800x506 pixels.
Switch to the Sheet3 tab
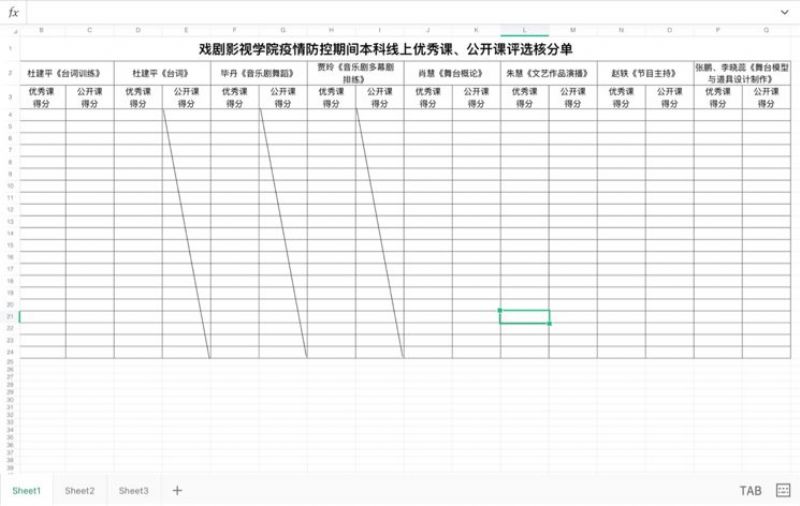tap(133, 490)
